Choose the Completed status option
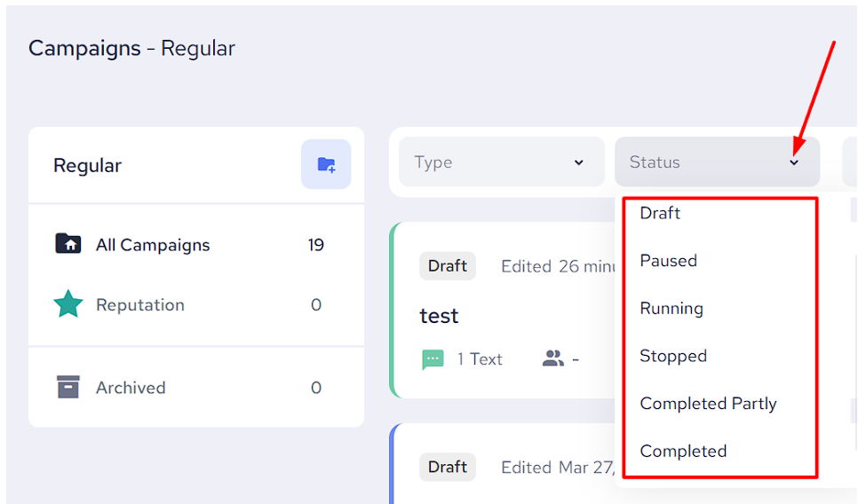This screenshot has height=504, width=858. 683,451
